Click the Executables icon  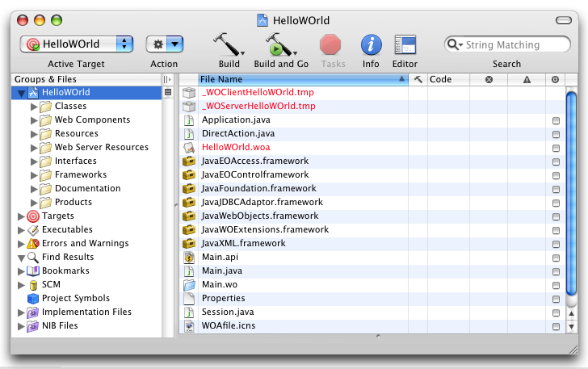click(x=33, y=230)
